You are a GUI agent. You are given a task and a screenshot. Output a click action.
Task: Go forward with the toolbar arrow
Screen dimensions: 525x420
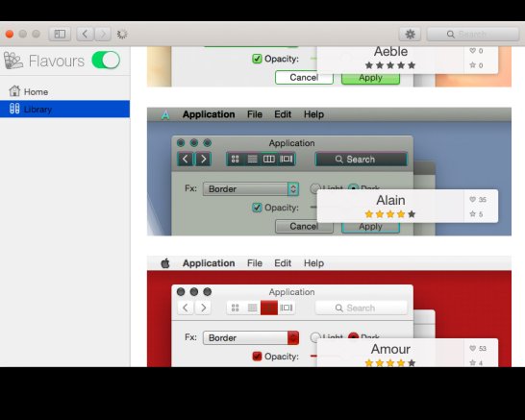tap(103, 35)
